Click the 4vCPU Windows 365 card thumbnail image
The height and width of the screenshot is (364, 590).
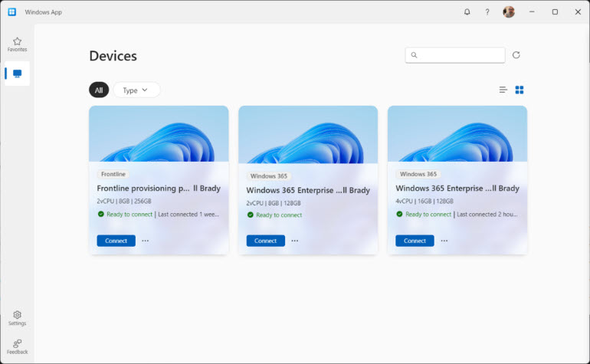(457, 134)
